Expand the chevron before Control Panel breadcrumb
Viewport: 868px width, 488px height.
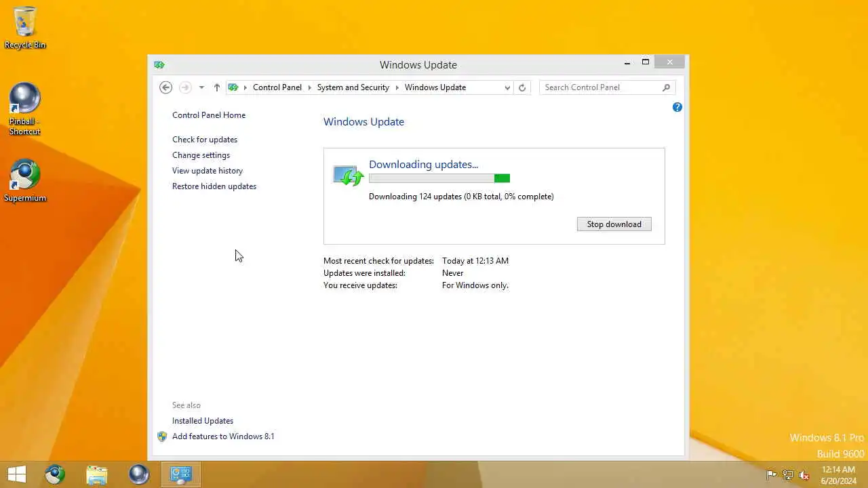pyautogui.click(x=245, y=87)
